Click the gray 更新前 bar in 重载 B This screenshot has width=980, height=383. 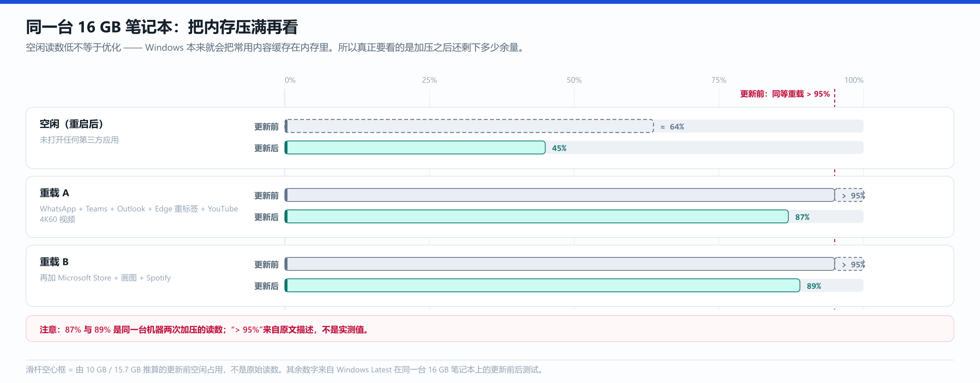pos(560,264)
